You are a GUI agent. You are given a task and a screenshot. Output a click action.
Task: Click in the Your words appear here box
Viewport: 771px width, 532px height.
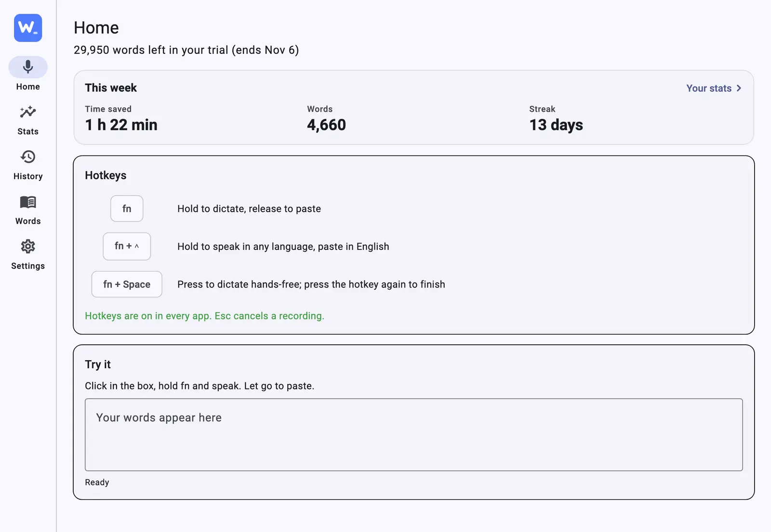(x=413, y=434)
